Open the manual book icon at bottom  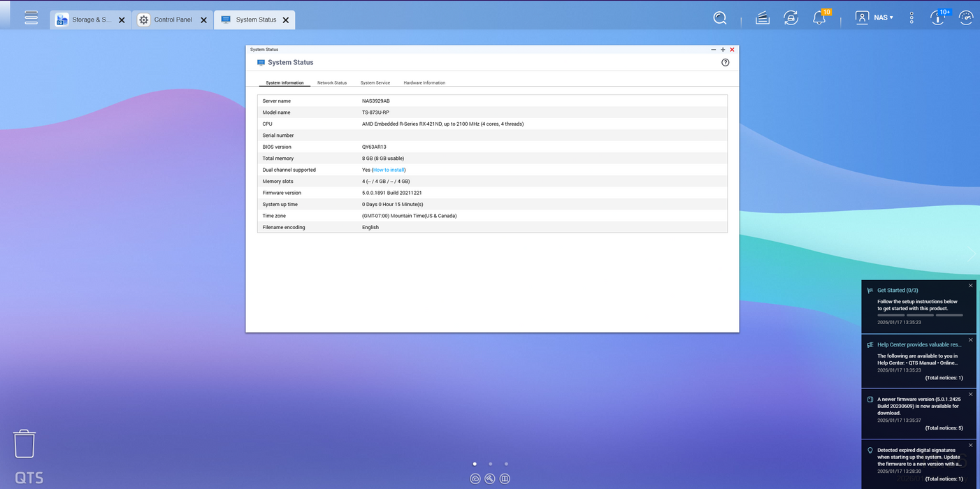pos(505,479)
